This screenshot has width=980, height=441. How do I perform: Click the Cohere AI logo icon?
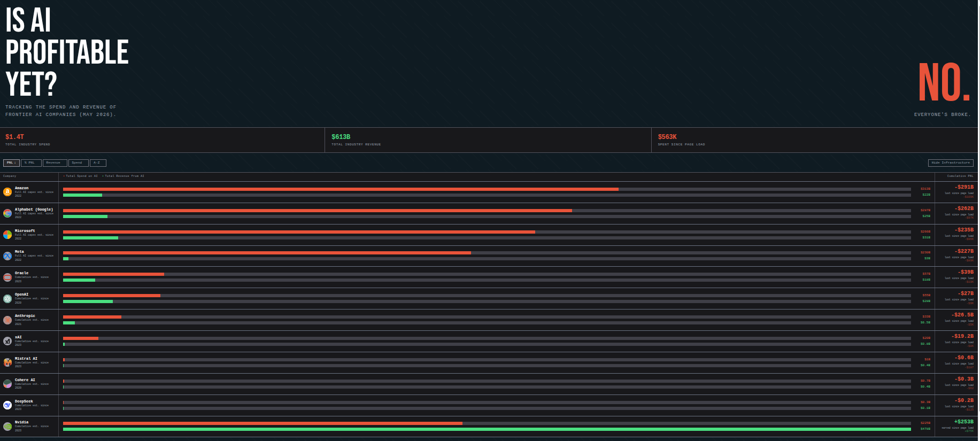7,384
